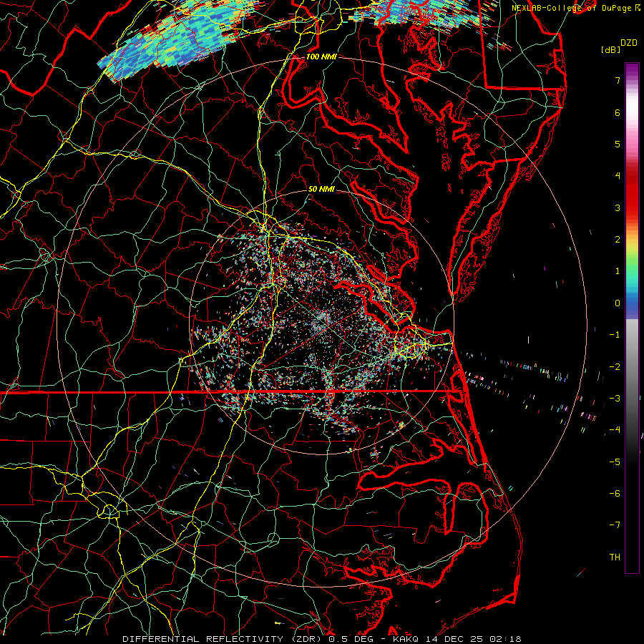Click the [dB] unit label

tap(610, 49)
